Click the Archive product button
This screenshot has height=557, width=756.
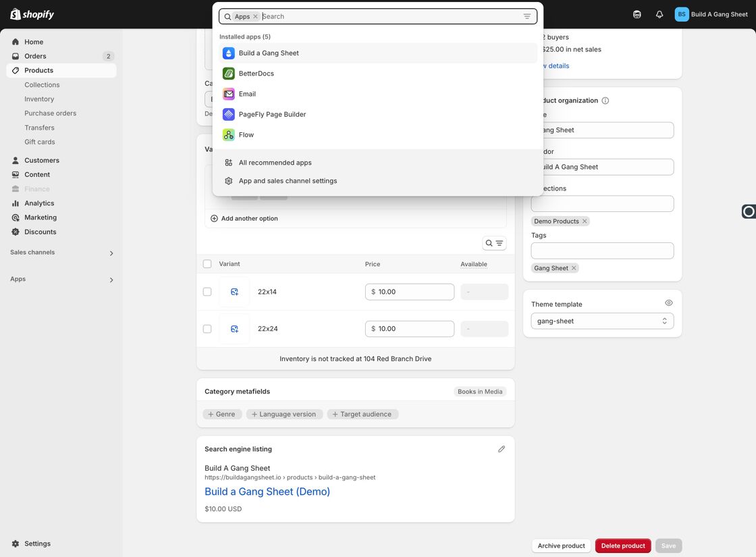click(x=561, y=546)
